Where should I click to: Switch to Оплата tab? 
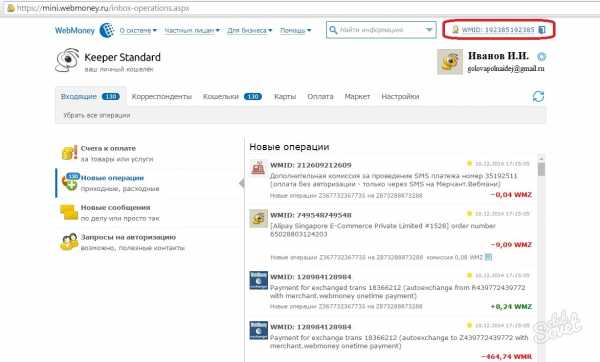point(320,96)
